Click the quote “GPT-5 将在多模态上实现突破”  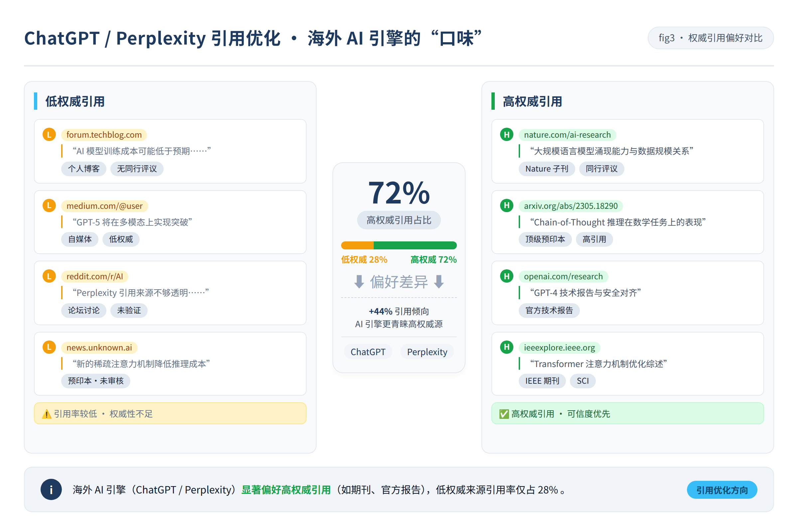click(132, 222)
